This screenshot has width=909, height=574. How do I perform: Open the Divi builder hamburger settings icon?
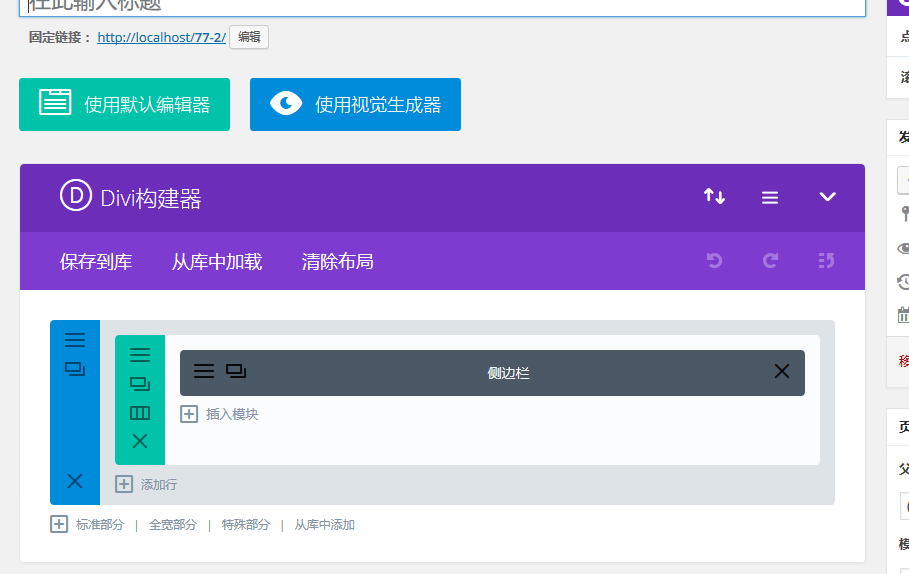(770, 198)
